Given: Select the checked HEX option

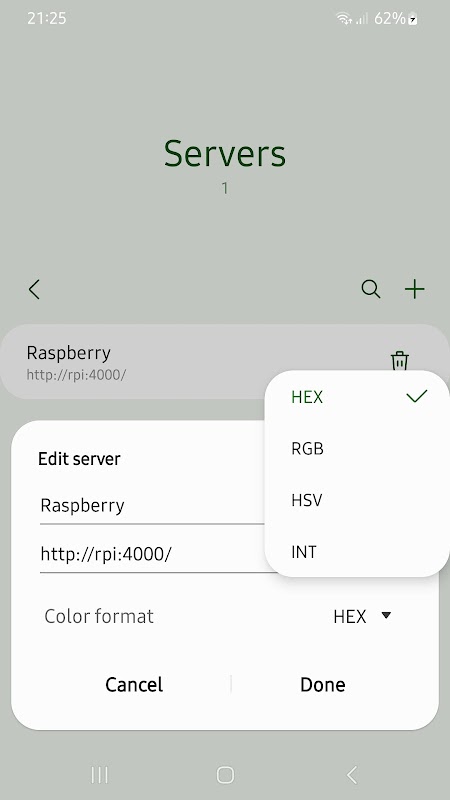Looking at the screenshot, I should click(357, 397).
